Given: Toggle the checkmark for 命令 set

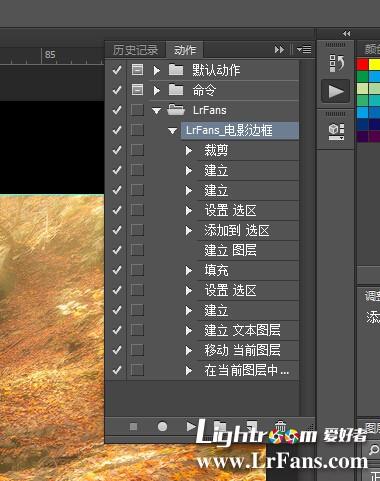Looking at the screenshot, I should [x=117, y=90].
